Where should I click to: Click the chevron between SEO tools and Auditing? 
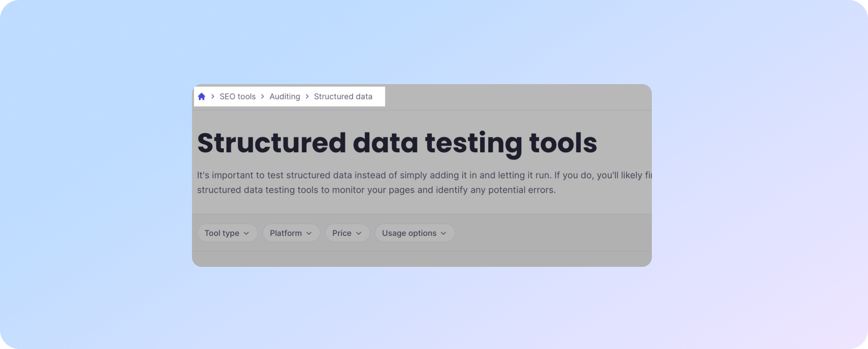(263, 97)
